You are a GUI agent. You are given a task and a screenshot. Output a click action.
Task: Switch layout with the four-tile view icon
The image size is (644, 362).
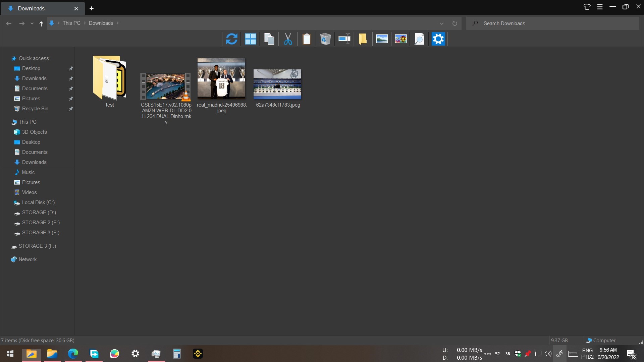(x=250, y=39)
